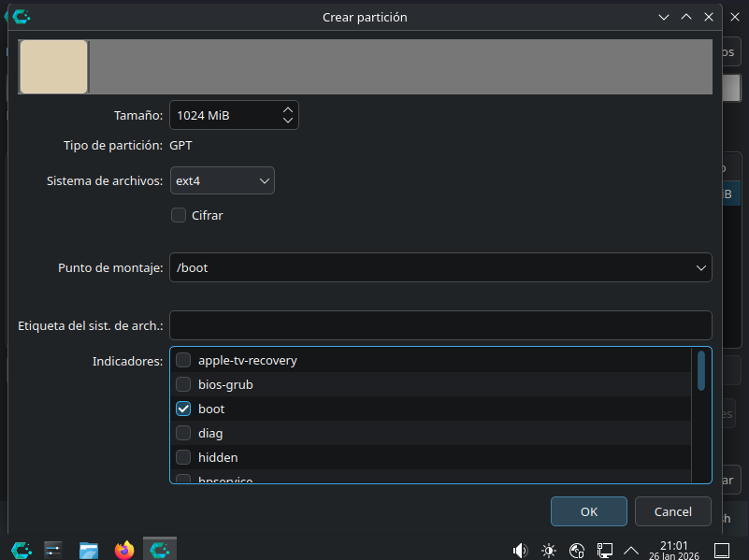Uncheck the boot flag
This screenshot has width=749, height=560.
[x=183, y=409]
